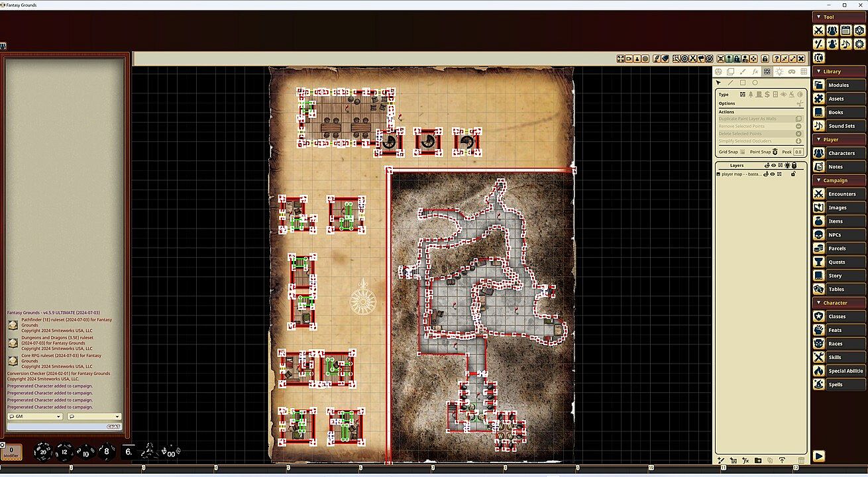This screenshot has width=868, height=477.
Task: Switch to the layers tab icon
Action: tap(730, 72)
